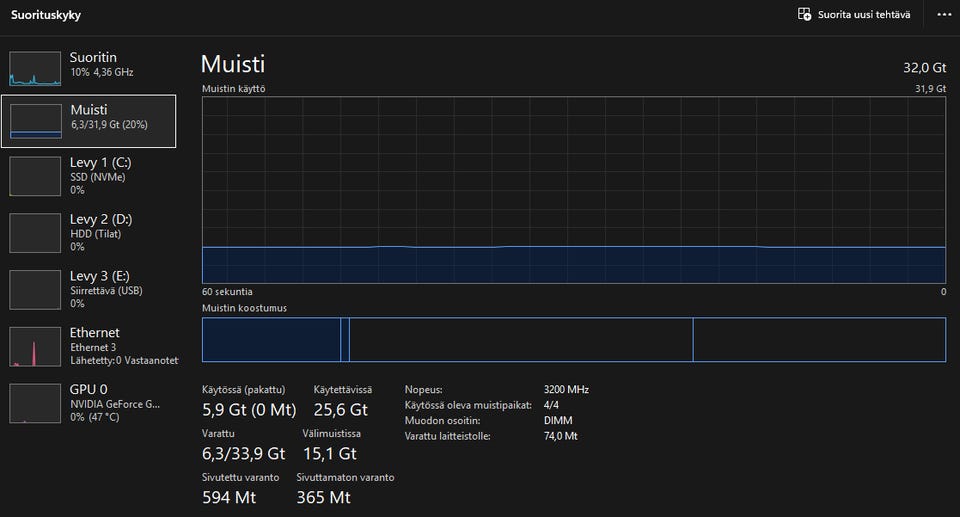Click 5,9 Gt (0 Mt) in-use value
This screenshot has width=960, height=517.
point(249,410)
